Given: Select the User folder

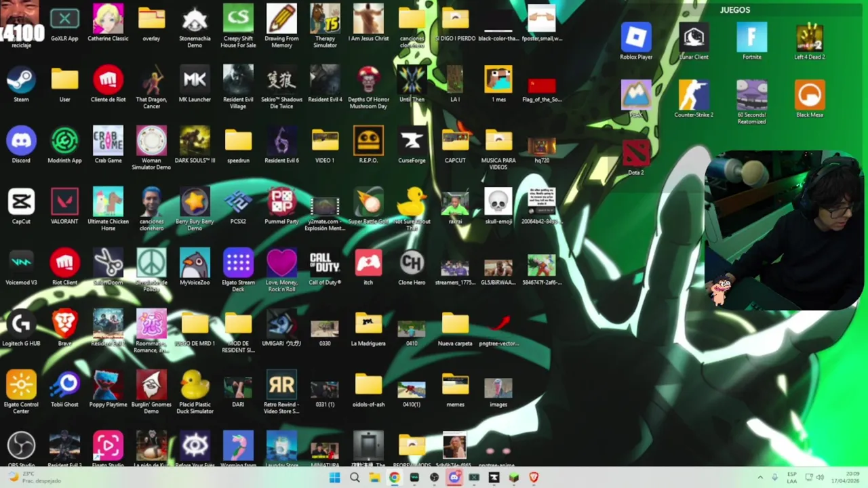Looking at the screenshot, I should 64,85.
